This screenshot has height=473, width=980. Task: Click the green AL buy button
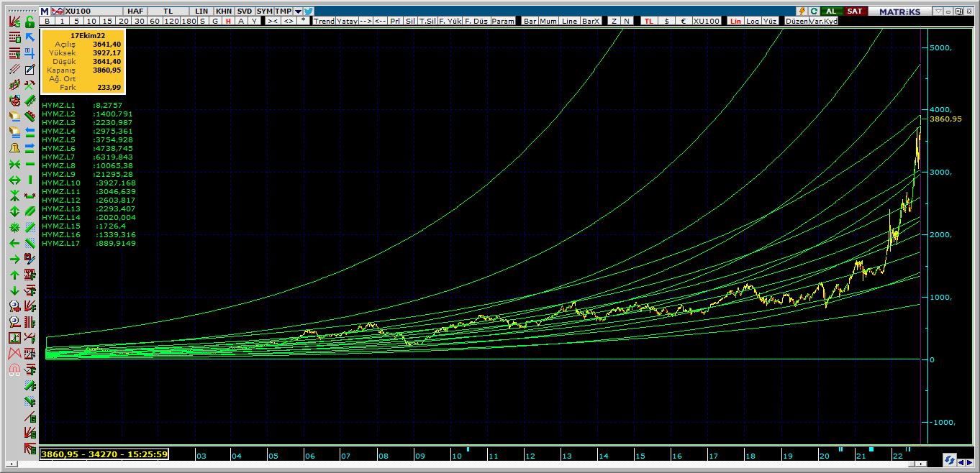831,12
